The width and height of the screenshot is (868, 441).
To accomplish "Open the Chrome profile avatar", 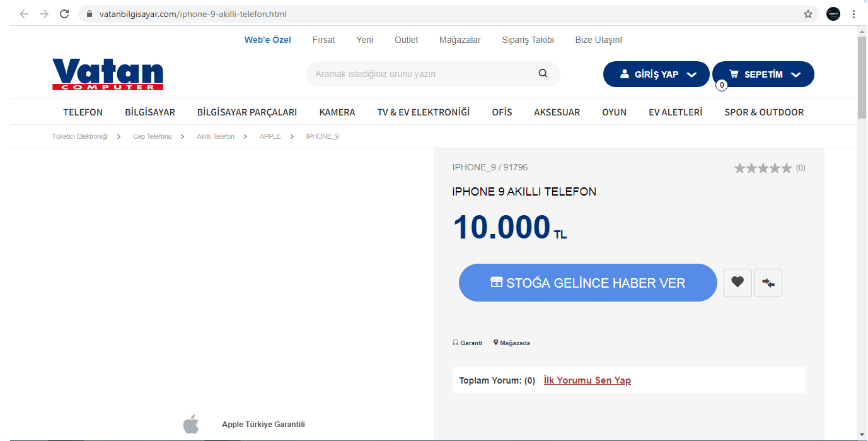I will point(833,14).
